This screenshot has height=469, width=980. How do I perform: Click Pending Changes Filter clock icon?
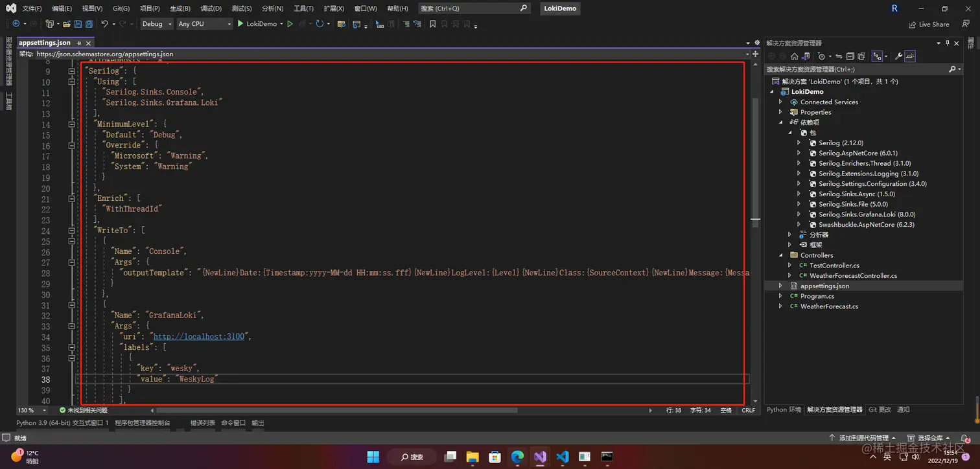tap(822, 56)
